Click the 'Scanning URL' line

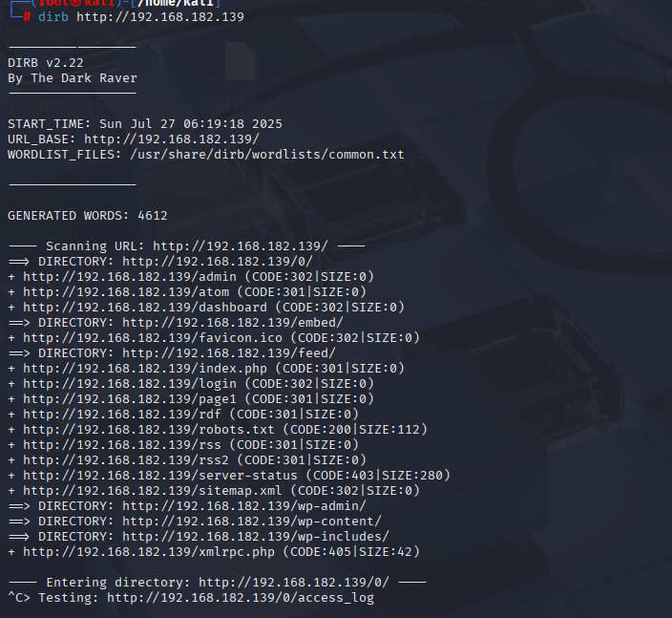point(187,246)
